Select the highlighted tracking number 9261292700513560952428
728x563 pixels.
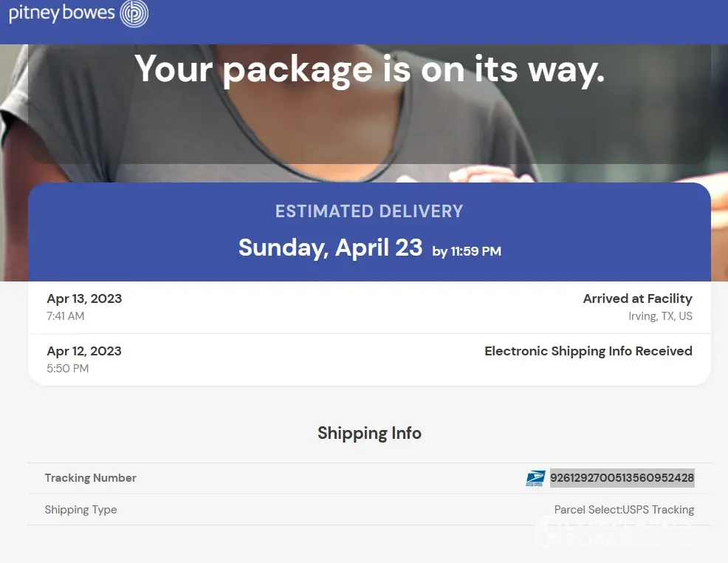tap(622, 478)
